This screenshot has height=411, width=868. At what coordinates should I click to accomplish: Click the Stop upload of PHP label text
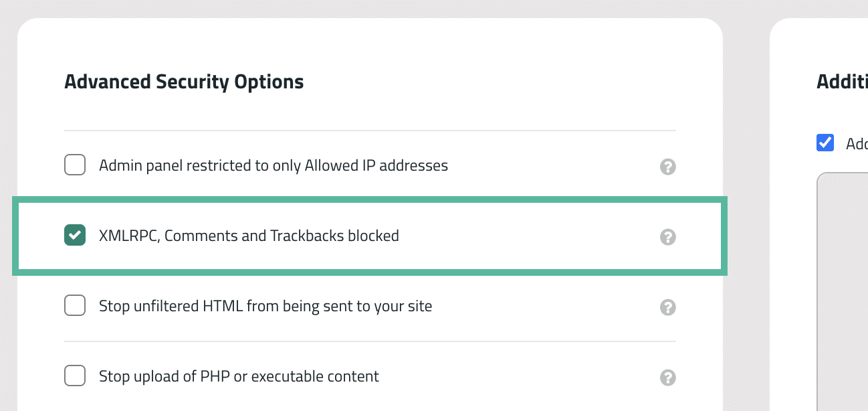point(239,376)
